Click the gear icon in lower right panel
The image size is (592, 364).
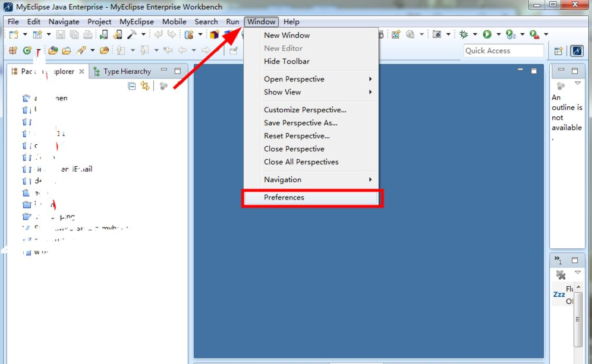click(560, 274)
